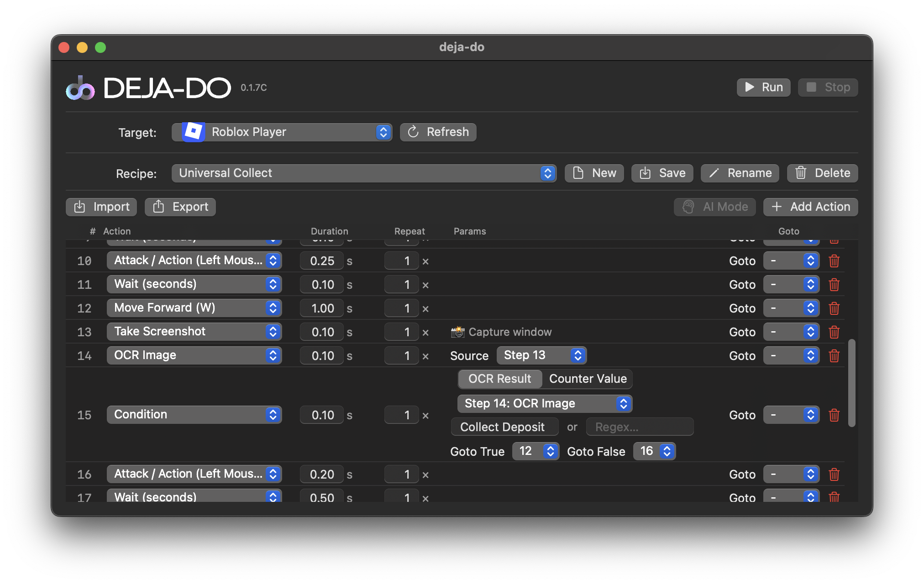Import a recipe file

(100, 207)
